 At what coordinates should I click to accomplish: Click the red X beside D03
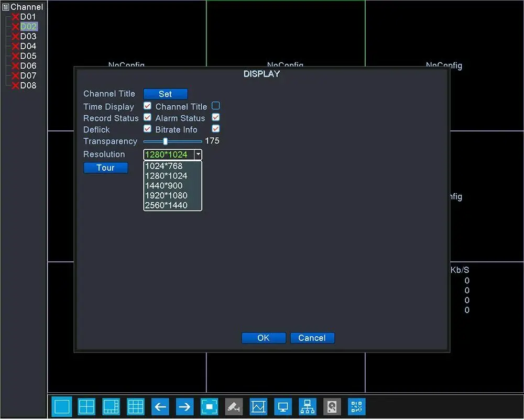pyautogui.click(x=15, y=36)
